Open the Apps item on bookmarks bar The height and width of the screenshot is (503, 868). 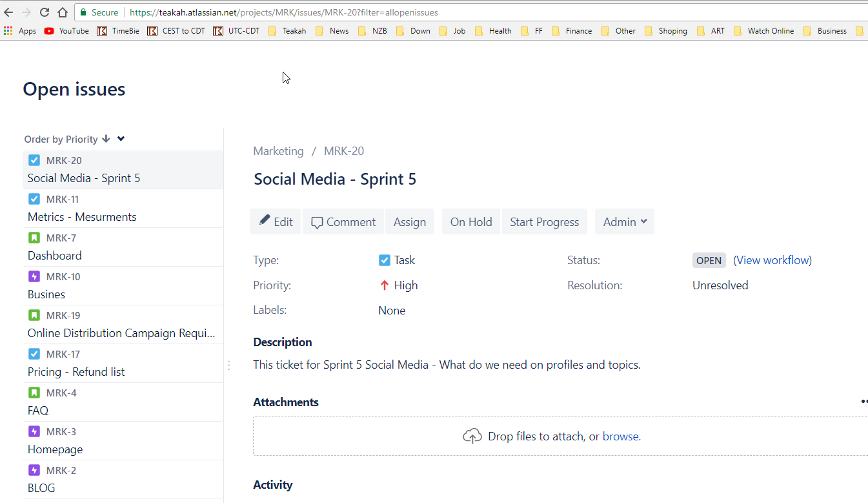[x=21, y=30]
